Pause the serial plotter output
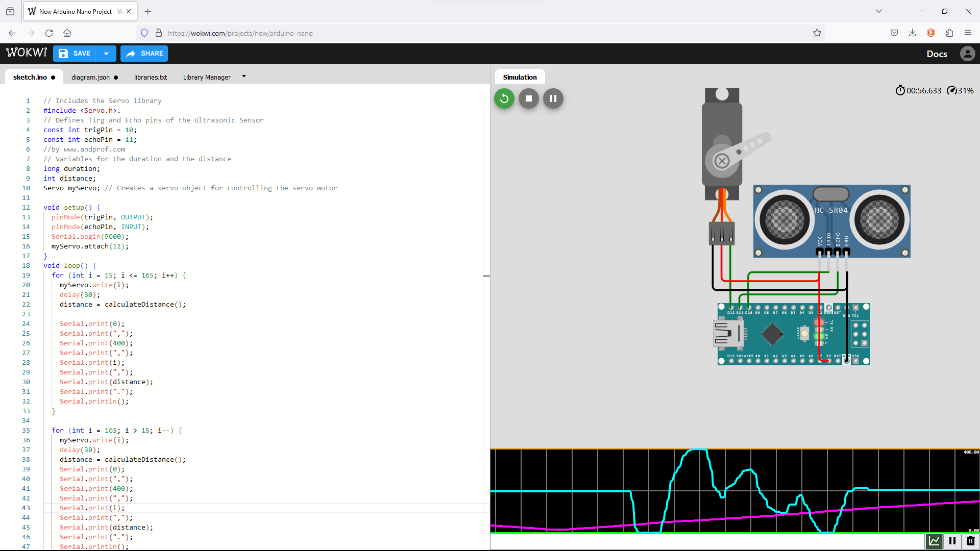This screenshot has width=980, height=551. 952,541
